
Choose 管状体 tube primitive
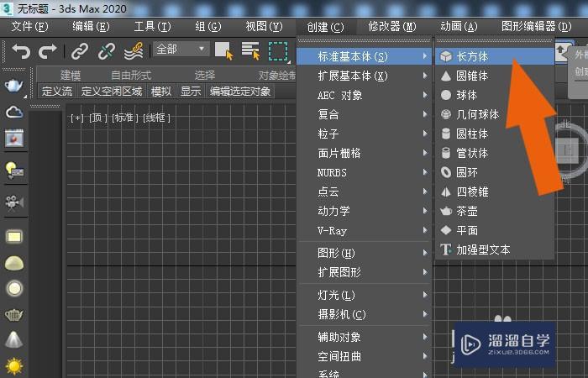tap(495, 153)
